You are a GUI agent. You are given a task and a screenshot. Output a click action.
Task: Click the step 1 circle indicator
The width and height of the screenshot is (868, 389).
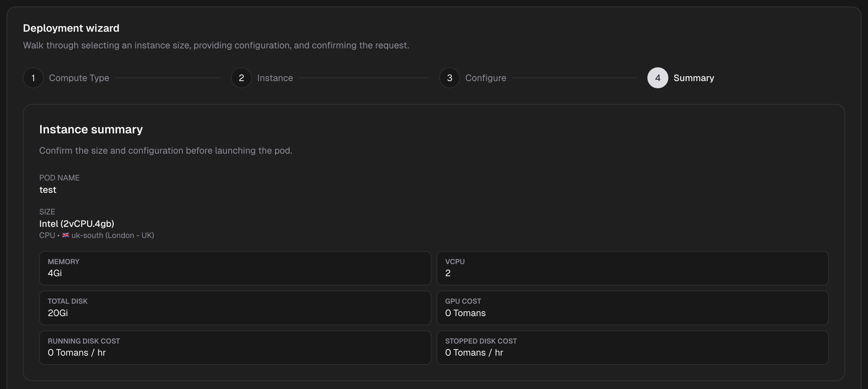coord(33,78)
